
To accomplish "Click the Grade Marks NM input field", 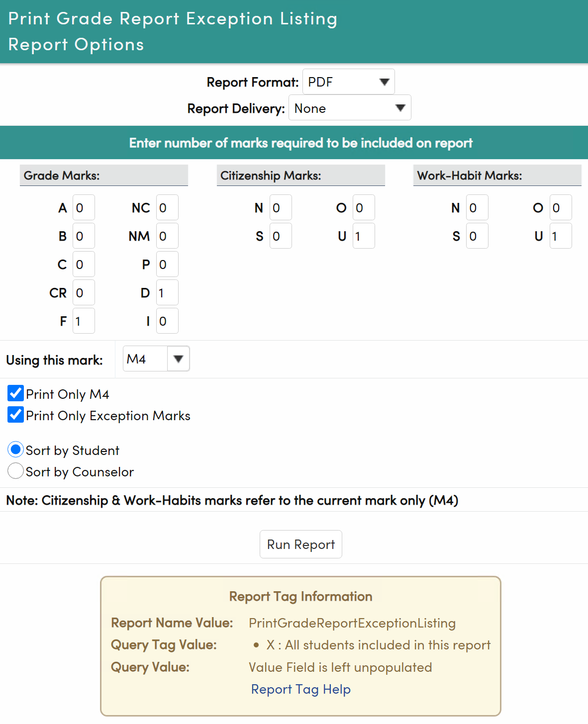I will click(x=167, y=236).
